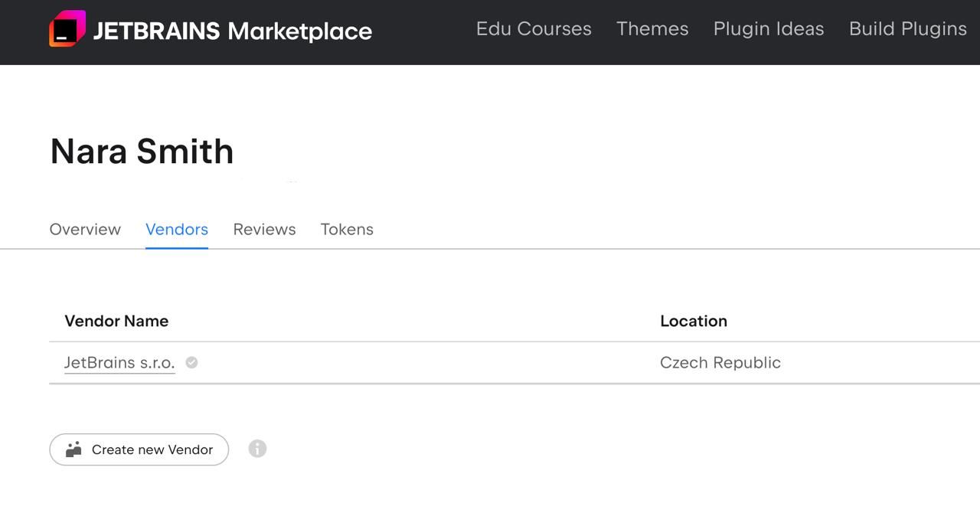This screenshot has height=510, width=980.
Task: Click the Czech Republic location cell
Action: click(x=720, y=362)
